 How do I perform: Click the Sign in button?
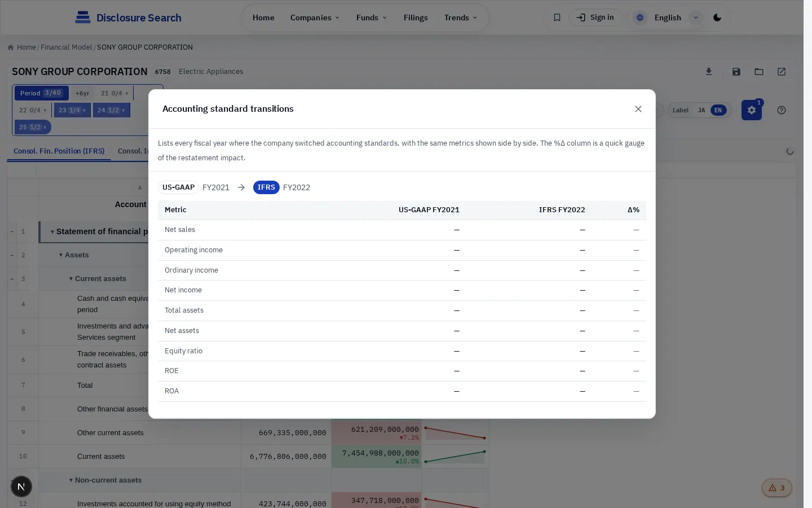[595, 17]
